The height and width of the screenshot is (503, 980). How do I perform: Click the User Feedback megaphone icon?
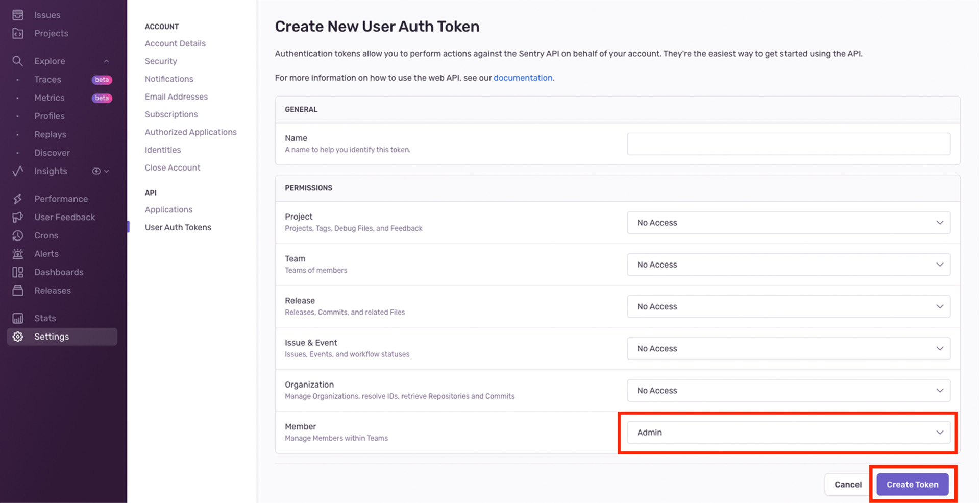[18, 217]
